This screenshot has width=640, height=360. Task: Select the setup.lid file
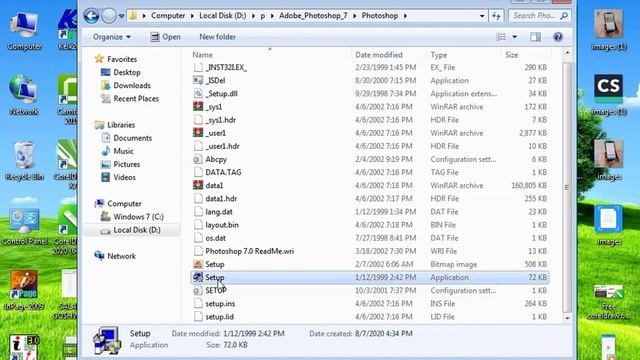coord(220,317)
